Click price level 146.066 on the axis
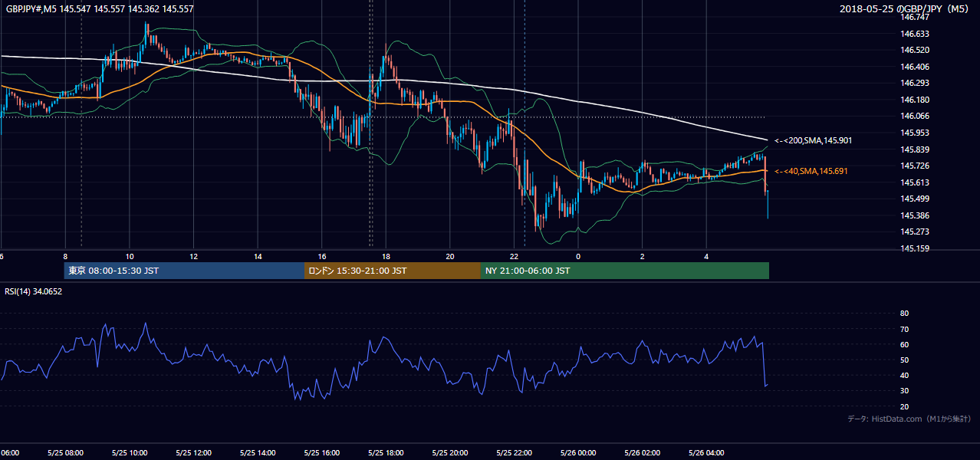Image resolution: width=980 pixels, height=460 pixels. click(x=916, y=116)
